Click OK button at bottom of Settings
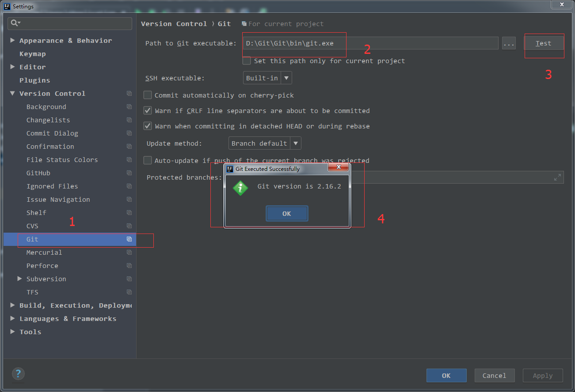This screenshot has height=392, width=575. [446, 376]
